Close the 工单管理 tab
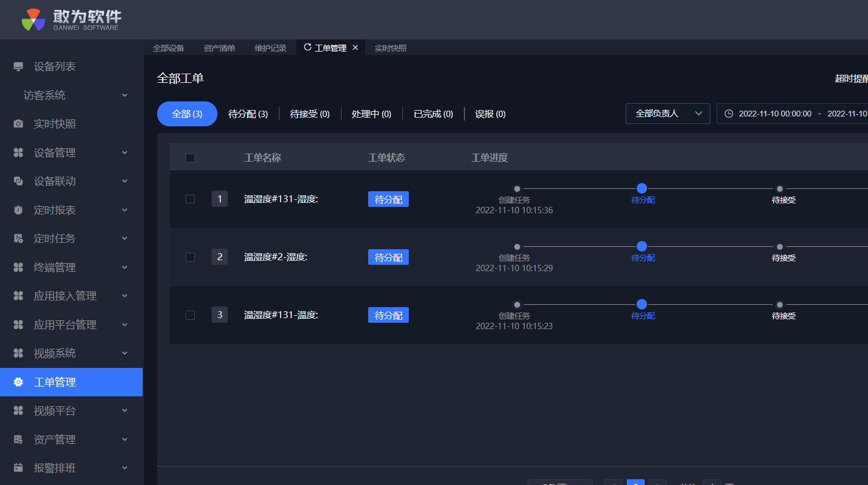Image resolution: width=868 pixels, height=485 pixels. click(355, 48)
